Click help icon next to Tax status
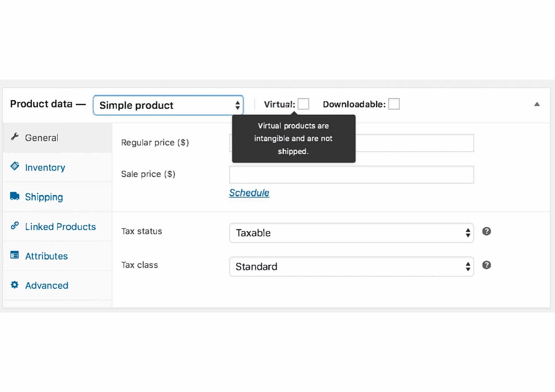 (487, 232)
